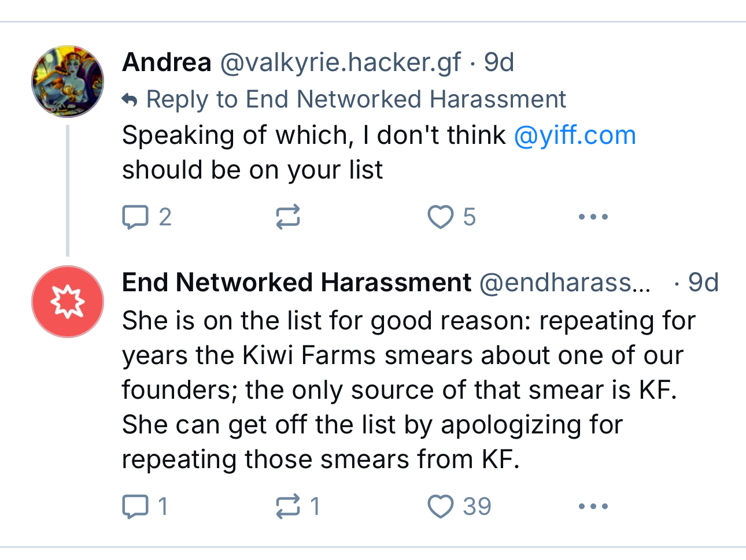
Task: Repost End Networked Harassment's post
Action: (x=287, y=507)
